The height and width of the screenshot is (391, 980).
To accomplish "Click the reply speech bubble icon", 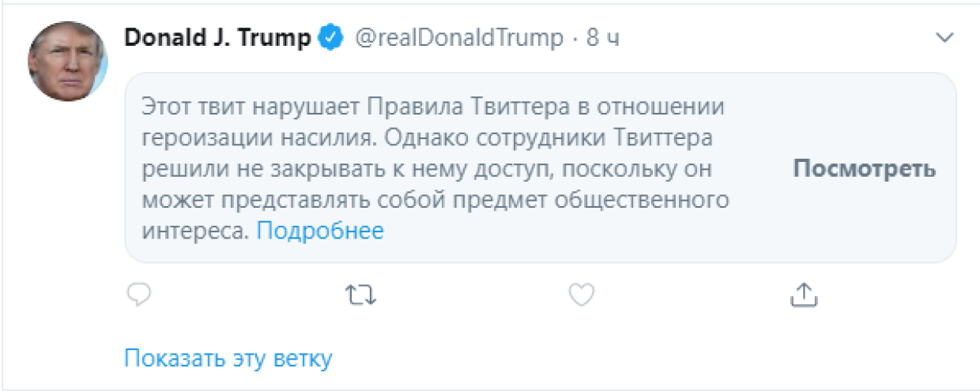I will [x=138, y=295].
